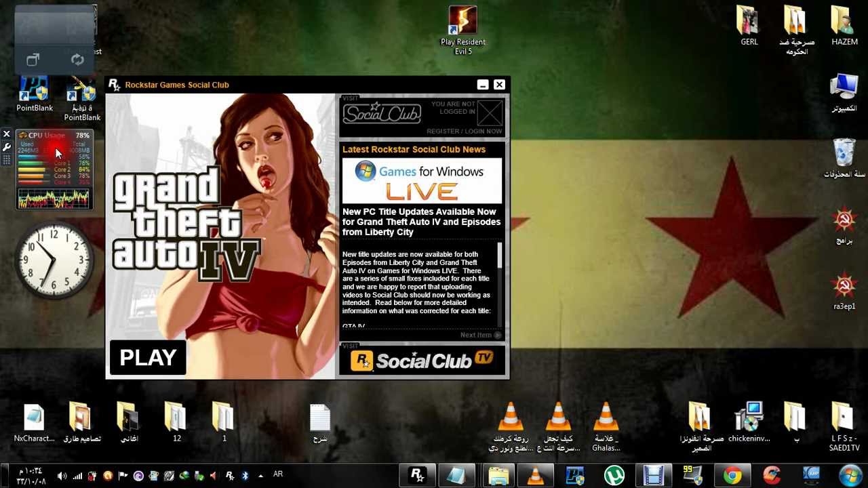The image size is (868, 488).
Task: Click Next Item in the news panel
Action: (x=480, y=335)
